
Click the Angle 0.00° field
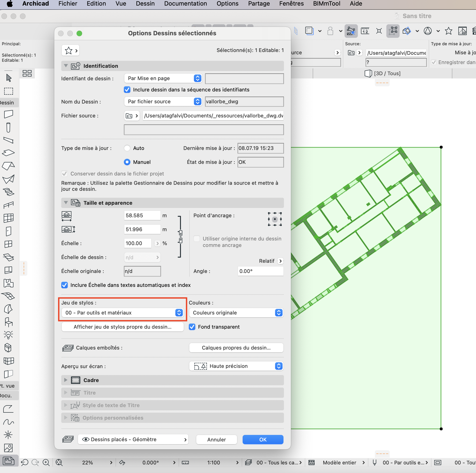point(261,271)
